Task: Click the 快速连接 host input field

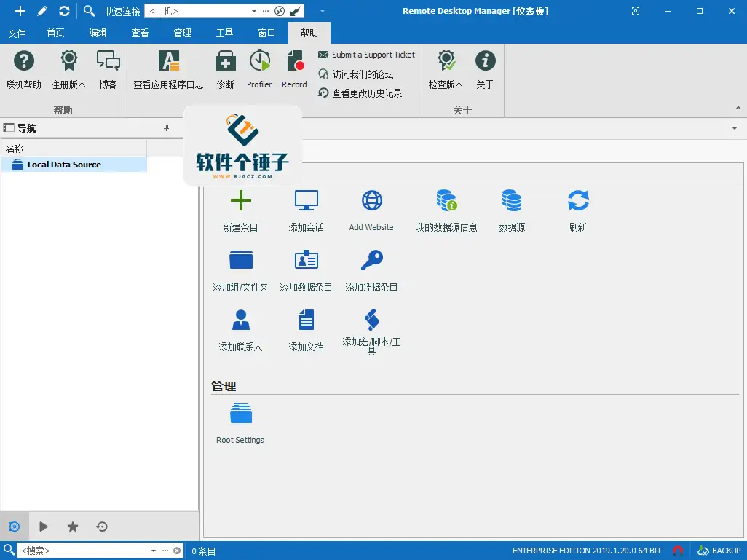Action: (198, 11)
